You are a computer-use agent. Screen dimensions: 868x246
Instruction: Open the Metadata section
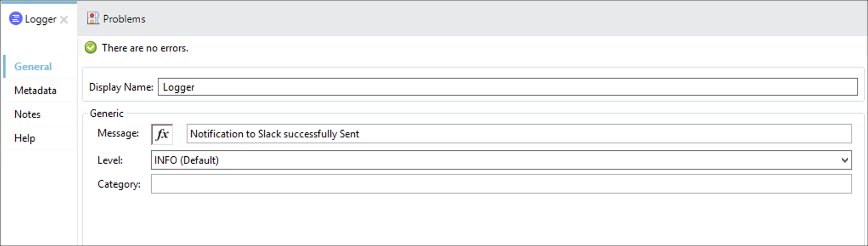pyautogui.click(x=35, y=90)
